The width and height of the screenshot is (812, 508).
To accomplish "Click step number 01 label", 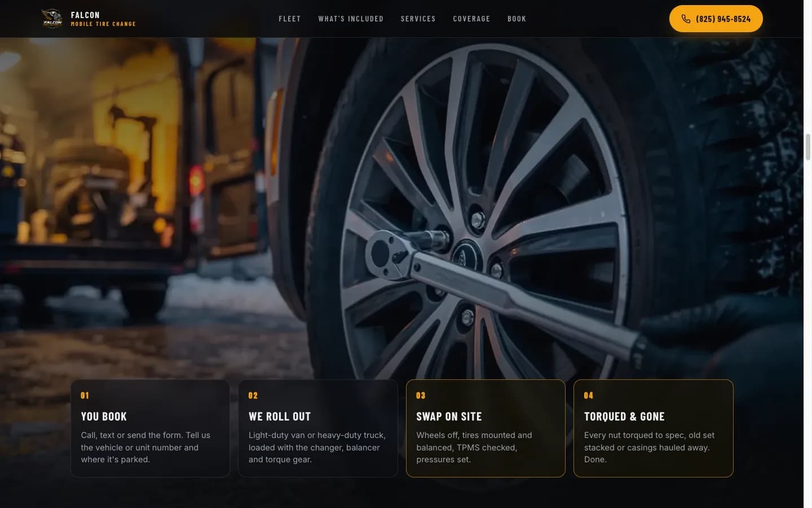I will pos(85,396).
